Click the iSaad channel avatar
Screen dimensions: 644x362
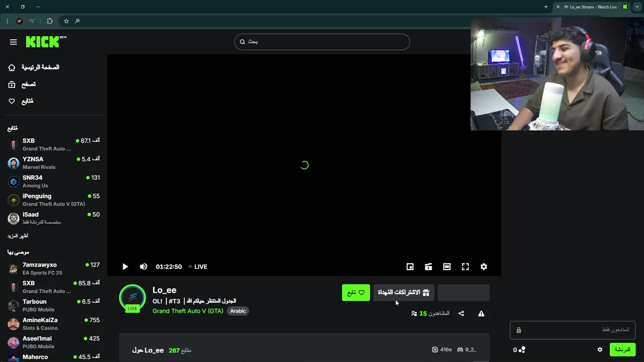tap(14, 218)
